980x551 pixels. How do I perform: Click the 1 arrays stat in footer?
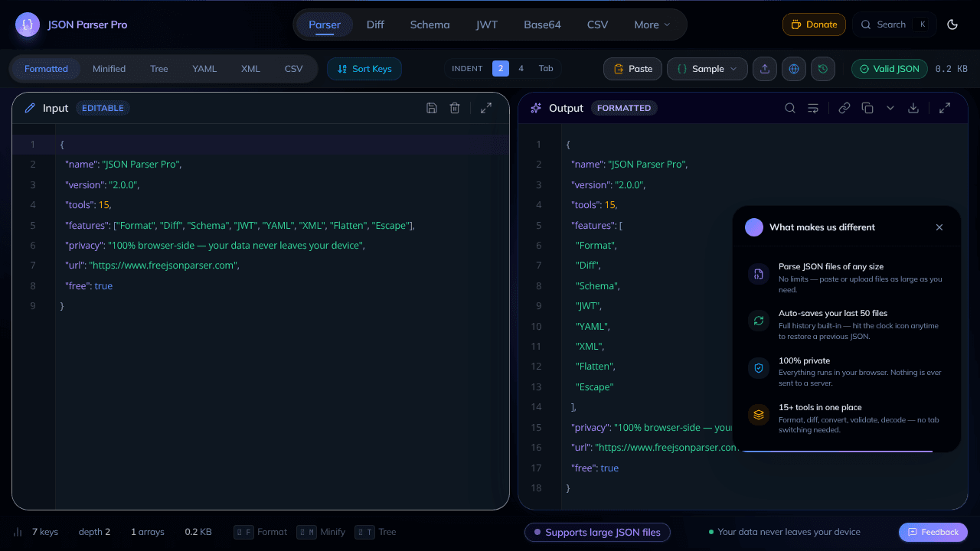148,532
